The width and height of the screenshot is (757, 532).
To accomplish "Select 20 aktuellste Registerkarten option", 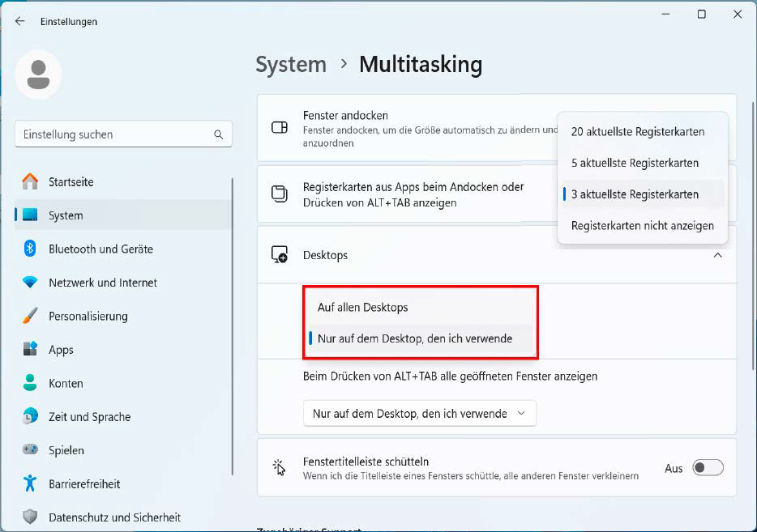I will click(643, 132).
